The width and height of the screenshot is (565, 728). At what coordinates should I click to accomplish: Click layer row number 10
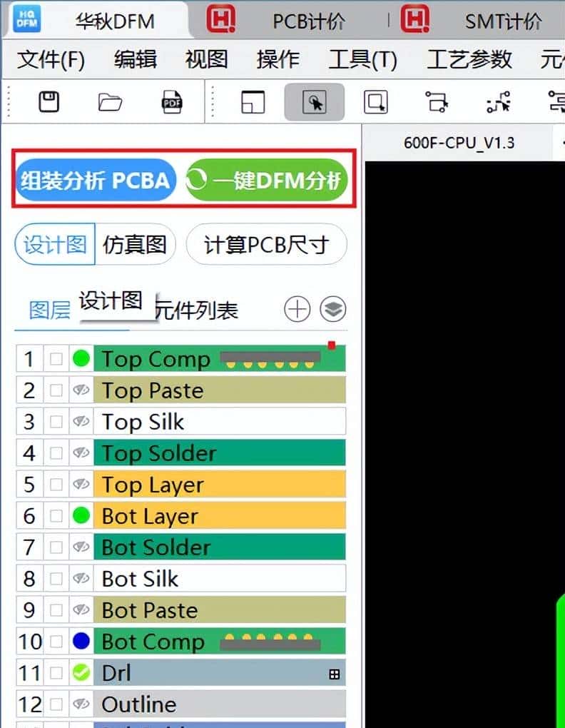[30, 642]
